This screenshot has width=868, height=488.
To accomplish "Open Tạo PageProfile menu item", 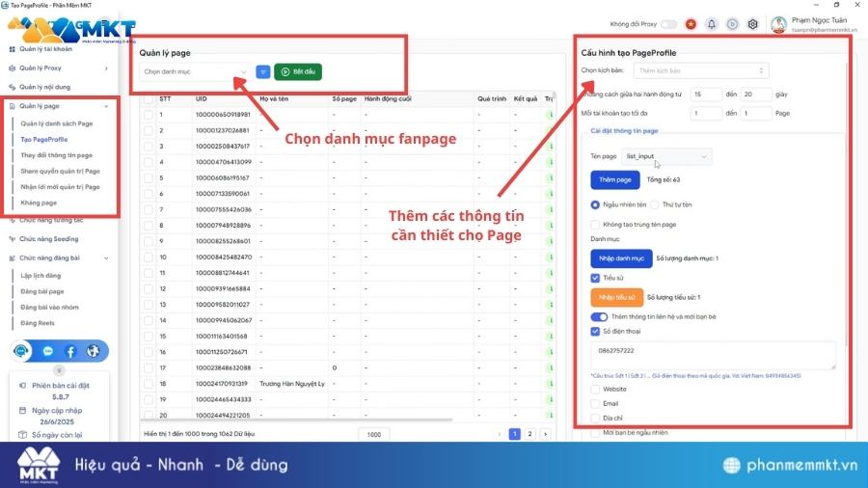I will [x=43, y=140].
